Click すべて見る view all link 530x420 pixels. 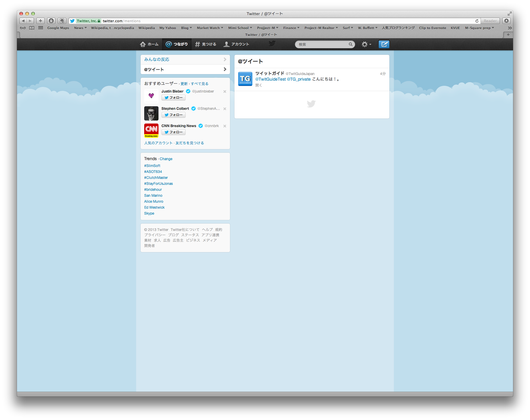[200, 84]
